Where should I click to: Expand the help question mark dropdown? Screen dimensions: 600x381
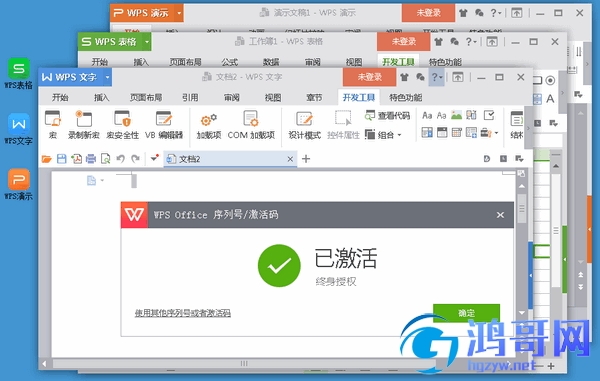pyautogui.click(x=437, y=77)
